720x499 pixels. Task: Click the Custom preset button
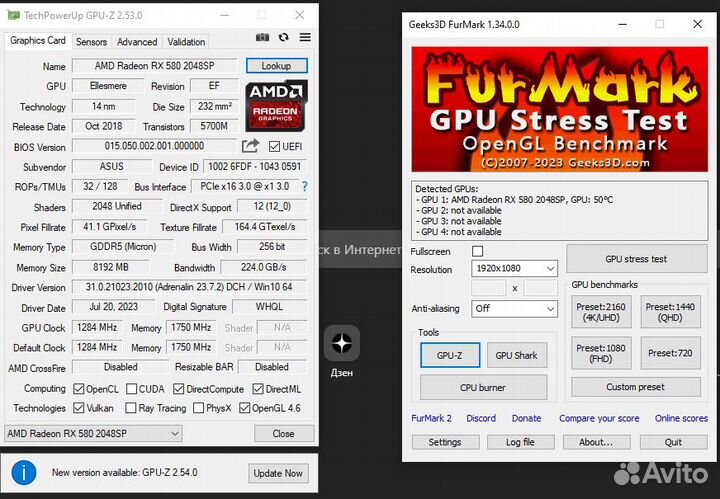tap(636, 387)
